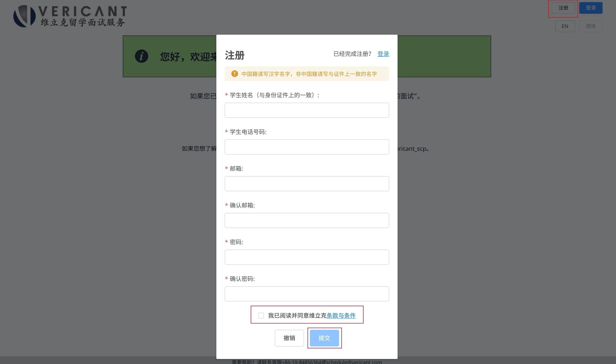The image size is (616, 364).
Task: Click the blue 登录 button at top right
Action: (x=591, y=8)
